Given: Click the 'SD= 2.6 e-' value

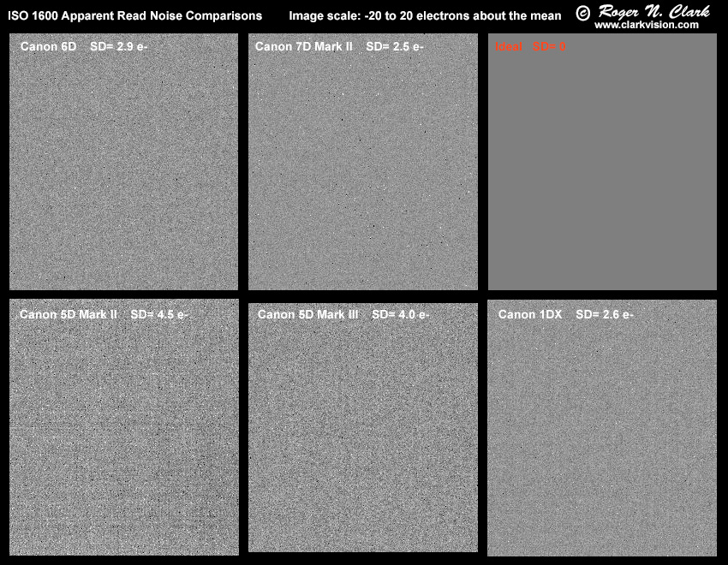Looking at the screenshot, I should (605, 314).
